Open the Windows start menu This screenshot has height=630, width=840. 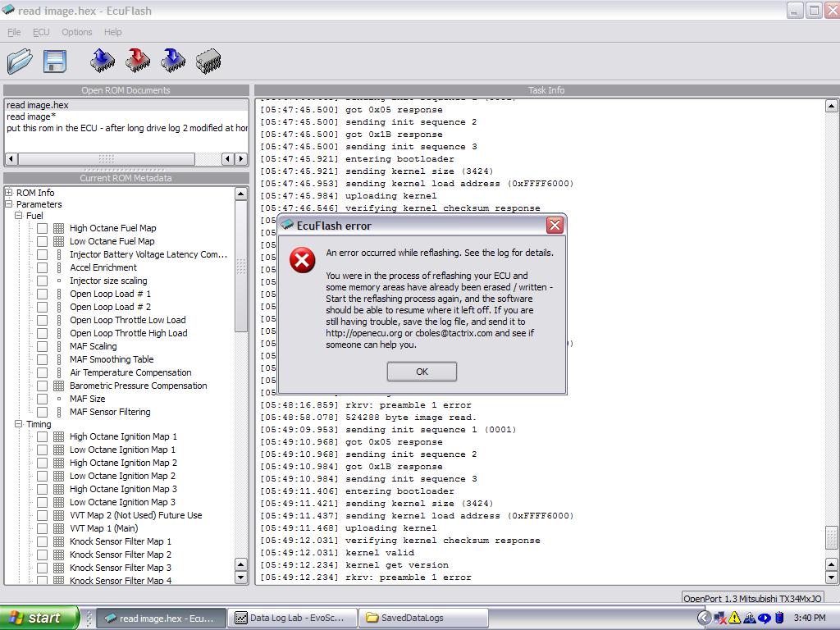coord(39,618)
